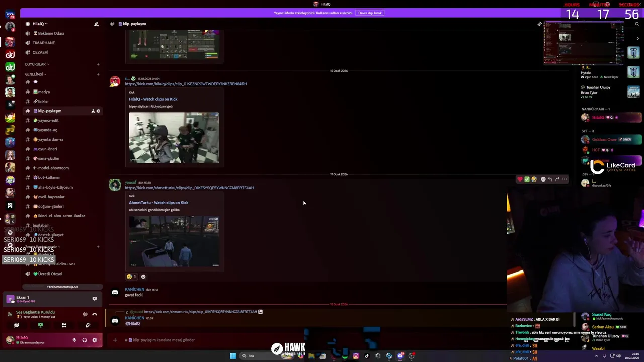Image resolution: width=644 pixels, height=362 pixels.
Task: Open the yayında-aç channel
Action: pos(48,130)
